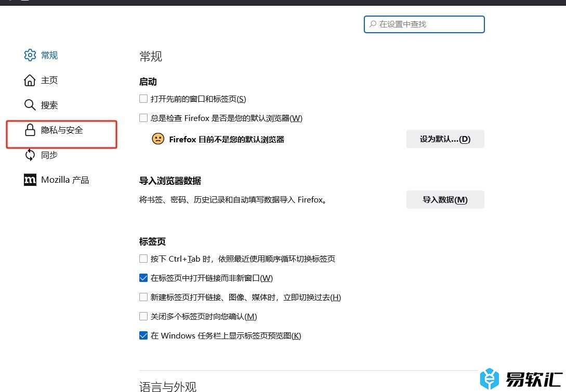The width and height of the screenshot is (566, 392).
Task: Enable 打开先前的窗口和标签页 checkbox
Action: click(x=143, y=99)
